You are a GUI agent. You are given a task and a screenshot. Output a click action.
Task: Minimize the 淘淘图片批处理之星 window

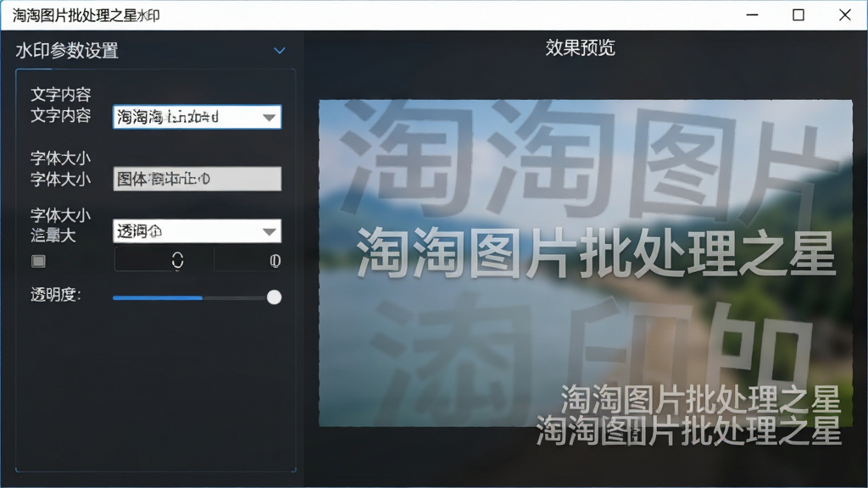(x=752, y=15)
